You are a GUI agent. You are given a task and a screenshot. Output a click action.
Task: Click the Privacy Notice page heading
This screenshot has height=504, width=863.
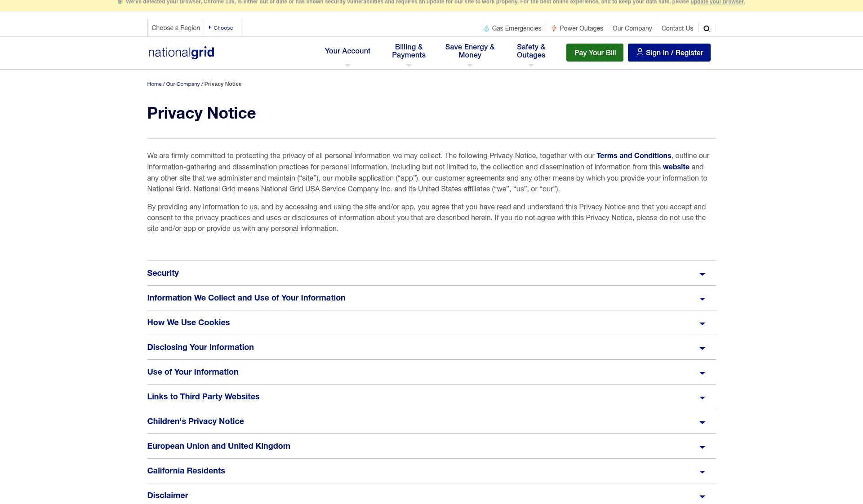pos(201,113)
